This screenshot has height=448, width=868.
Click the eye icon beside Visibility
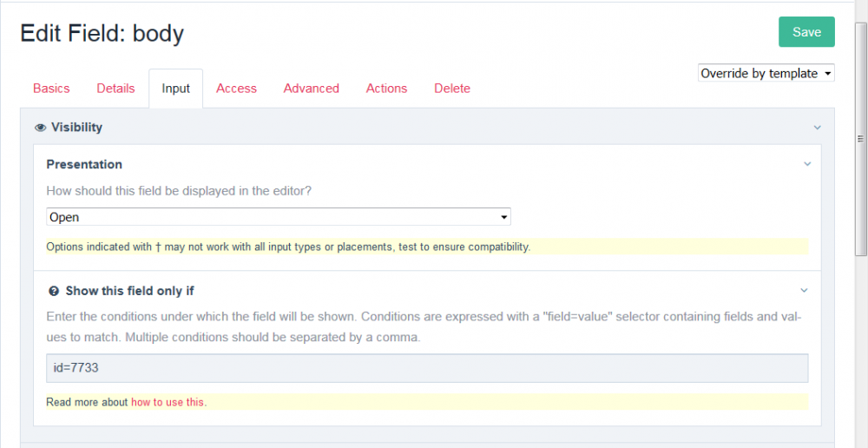pos(40,128)
